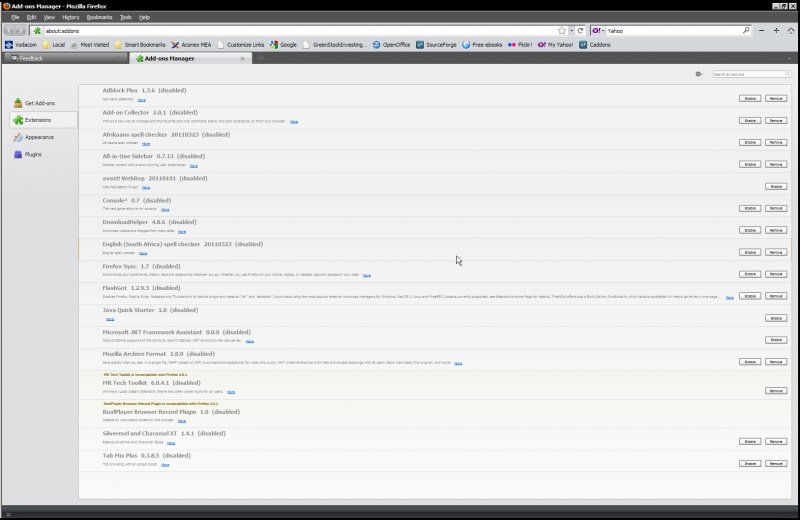Open the OpenOffice bookmark

point(391,45)
